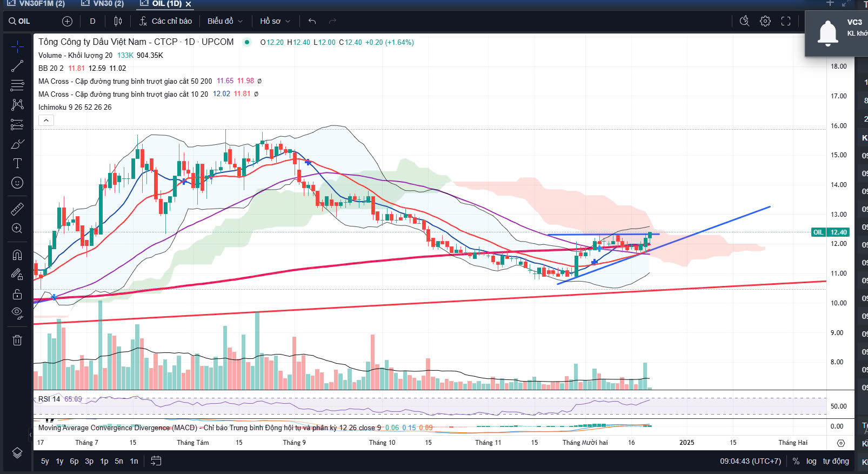Select the crosshair cursor tool
Screen dimensions: 868x474
click(17, 46)
